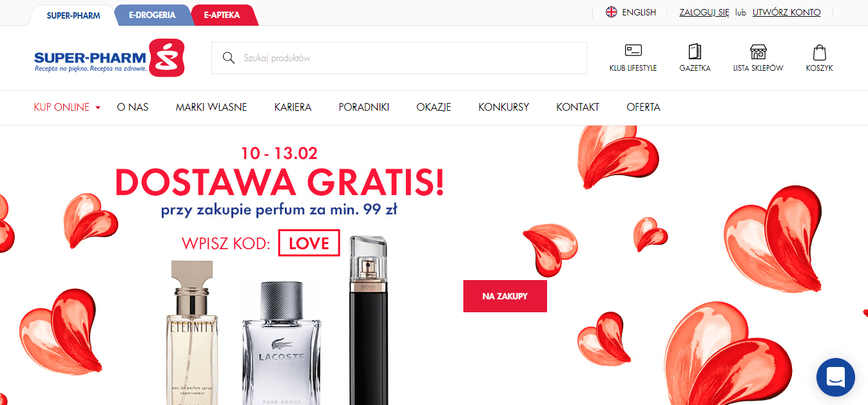Open the Koszyk shopping bag icon
868x405 pixels.
click(819, 52)
